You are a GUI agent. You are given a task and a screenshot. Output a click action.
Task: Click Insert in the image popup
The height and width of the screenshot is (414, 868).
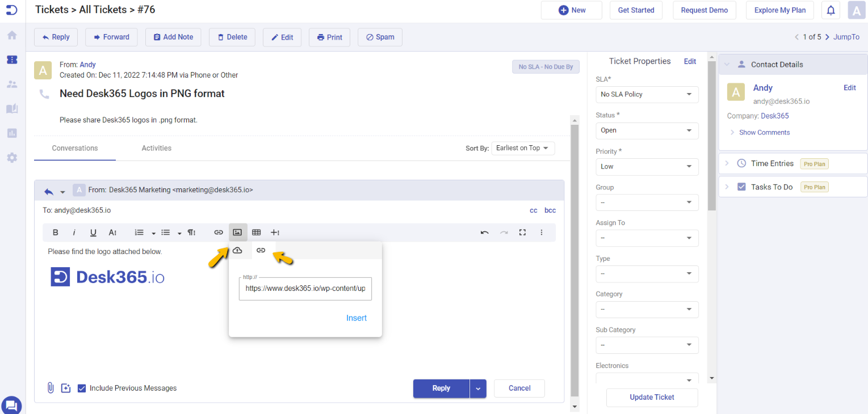click(357, 318)
